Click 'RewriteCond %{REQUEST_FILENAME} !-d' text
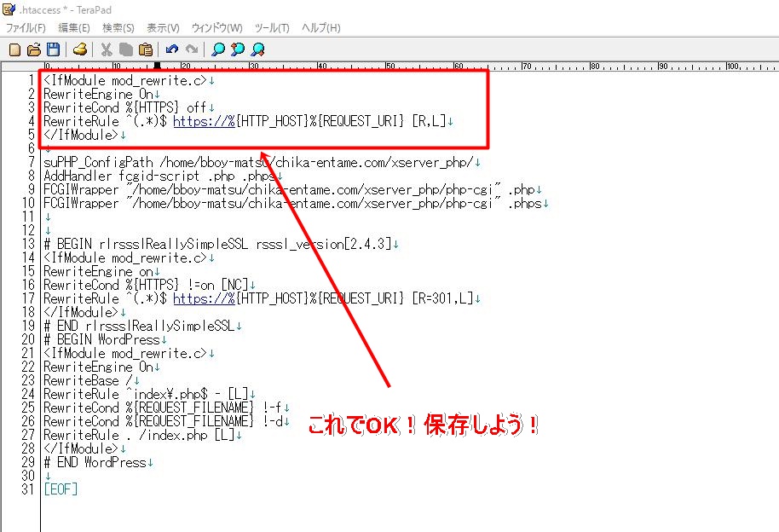The width and height of the screenshot is (779, 532). [163, 422]
